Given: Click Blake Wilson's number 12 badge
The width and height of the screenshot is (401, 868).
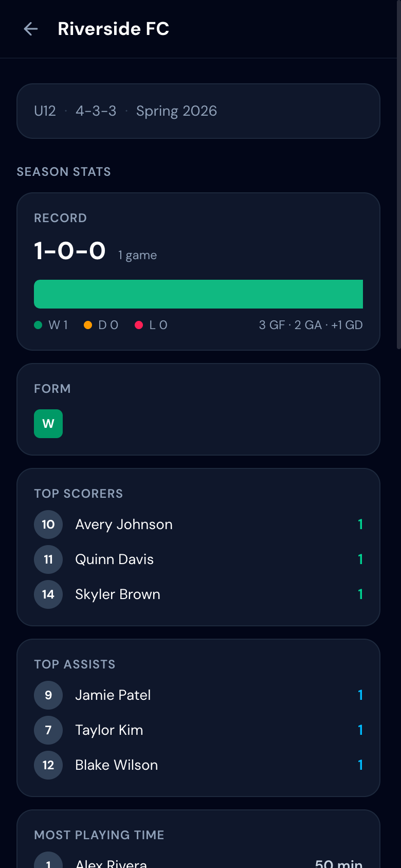Looking at the screenshot, I should [x=48, y=765].
